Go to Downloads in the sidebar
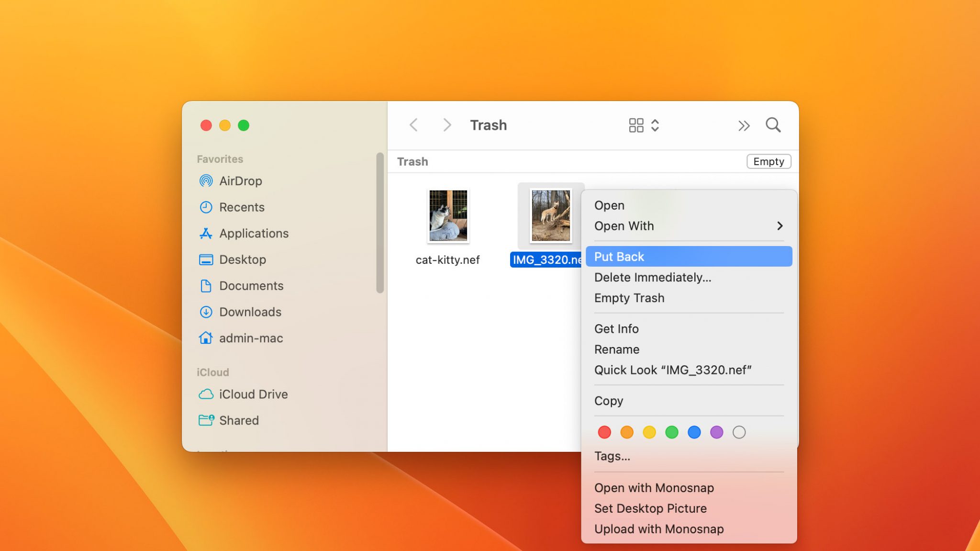Viewport: 980px width, 551px height. [x=250, y=312]
